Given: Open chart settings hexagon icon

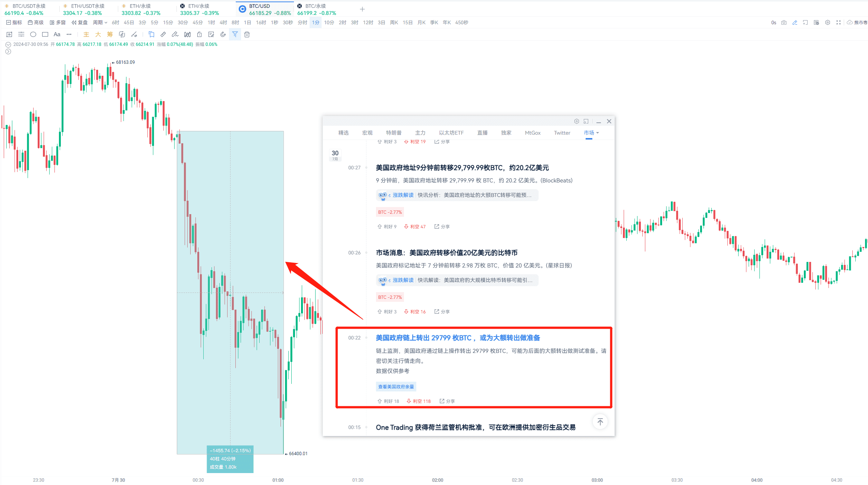Looking at the screenshot, I should tap(827, 22).
